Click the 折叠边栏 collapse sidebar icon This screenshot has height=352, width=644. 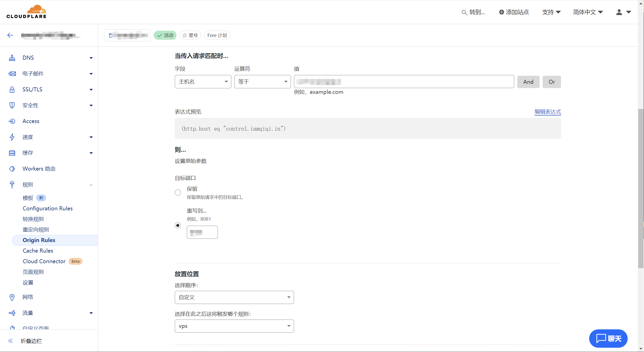(x=10, y=341)
